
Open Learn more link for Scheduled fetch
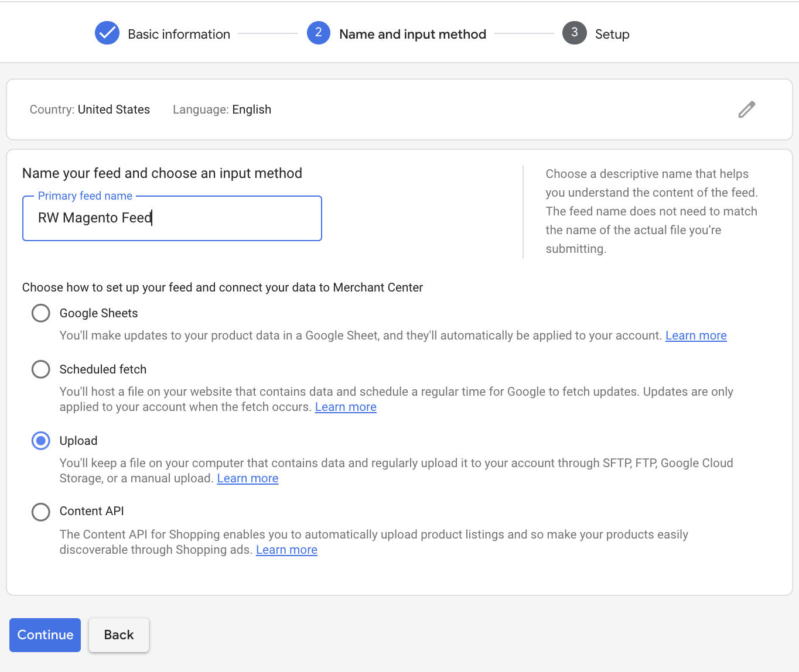(x=346, y=407)
